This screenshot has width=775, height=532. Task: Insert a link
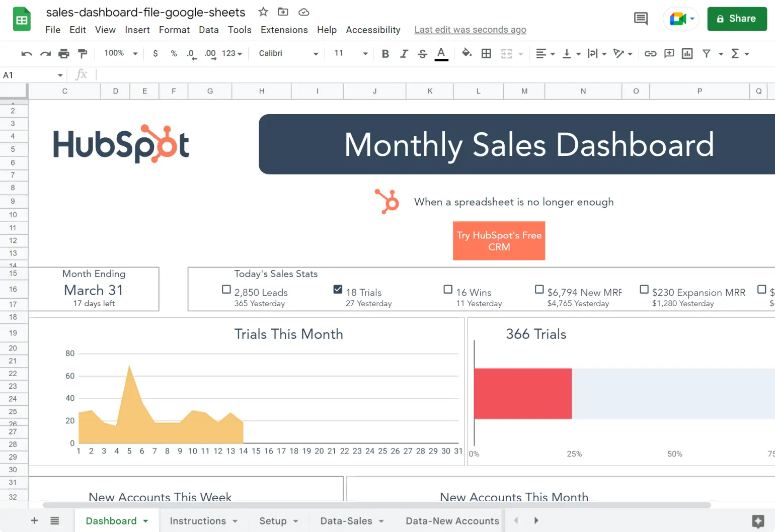[x=650, y=53]
